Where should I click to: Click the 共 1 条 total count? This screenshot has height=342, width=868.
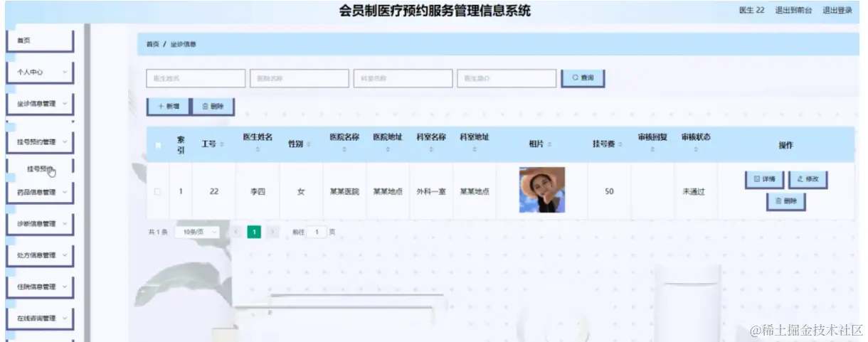click(157, 232)
